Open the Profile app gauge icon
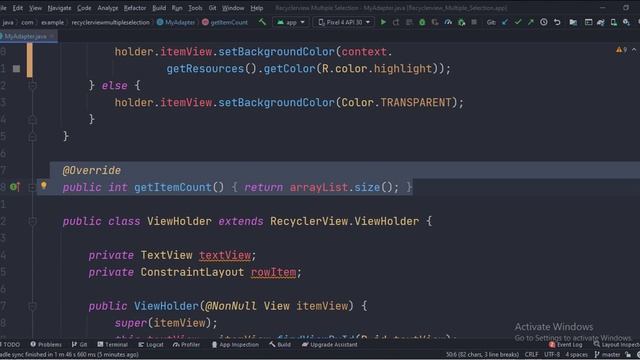 pos(448,22)
